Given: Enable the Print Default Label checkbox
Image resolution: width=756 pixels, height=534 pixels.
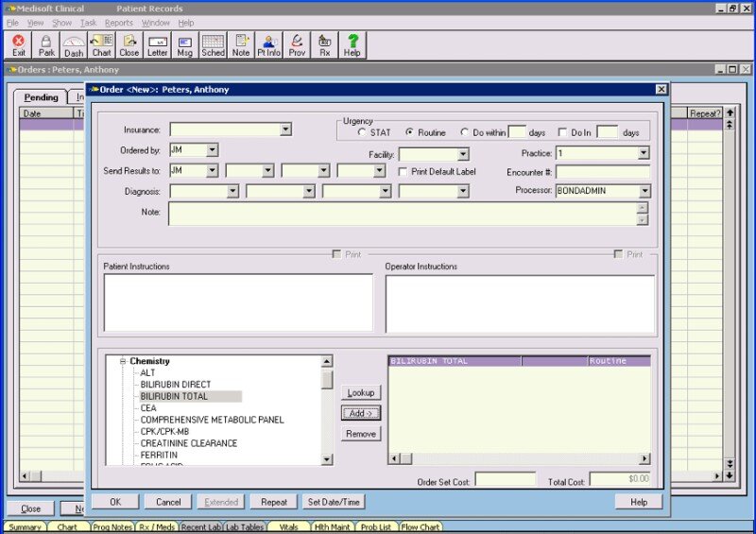Looking at the screenshot, I should coord(404,172).
